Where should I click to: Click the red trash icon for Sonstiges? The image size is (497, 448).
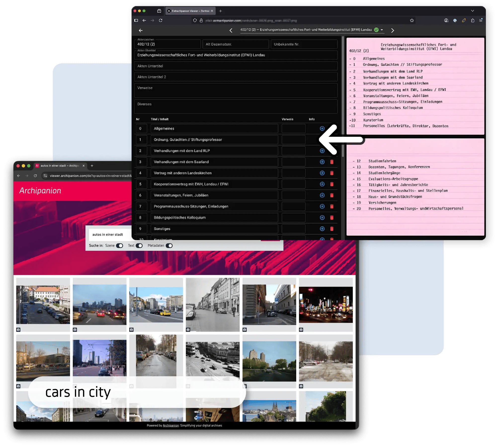[331, 229]
